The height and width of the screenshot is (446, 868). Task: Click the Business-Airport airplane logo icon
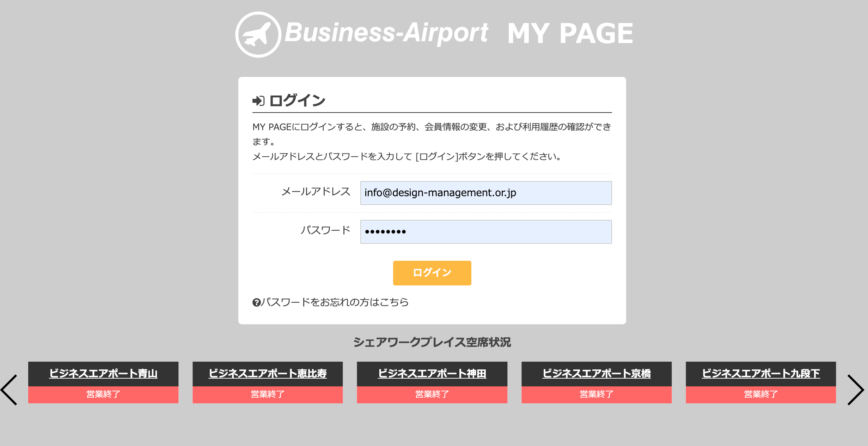[258, 35]
